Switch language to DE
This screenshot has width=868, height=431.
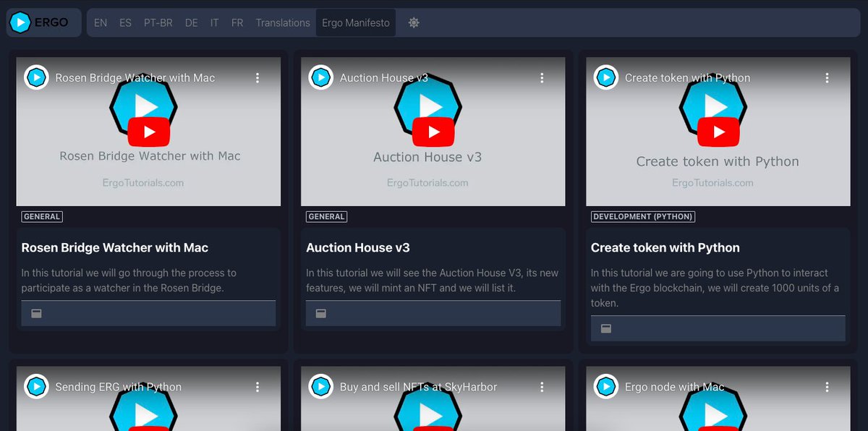191,22
